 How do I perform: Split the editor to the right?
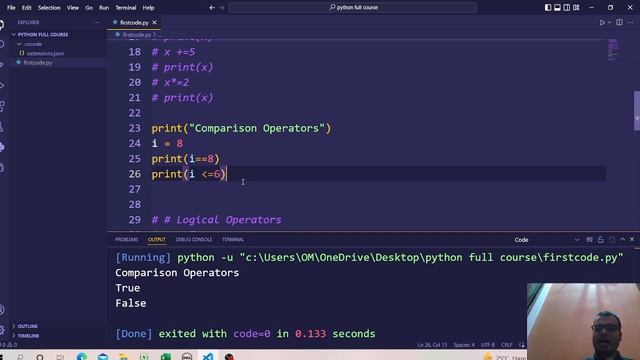click(619, 22)
